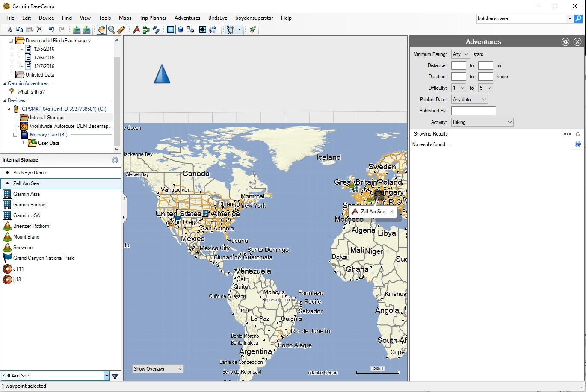Collapse the Devices section
The height and width of the screenshot is (392, 586).
pos(5,100)
